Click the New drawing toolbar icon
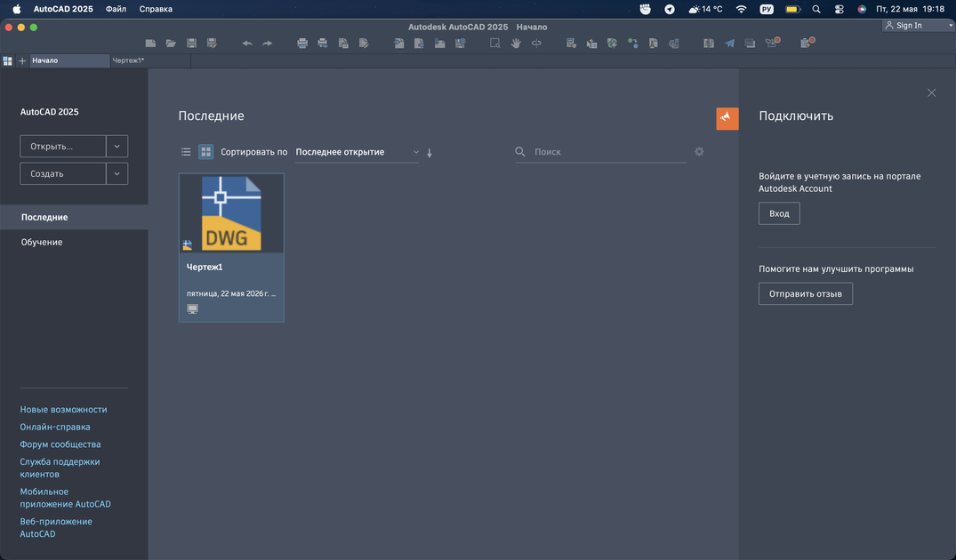This screenshot has width=956, height=560. (150, 44)
